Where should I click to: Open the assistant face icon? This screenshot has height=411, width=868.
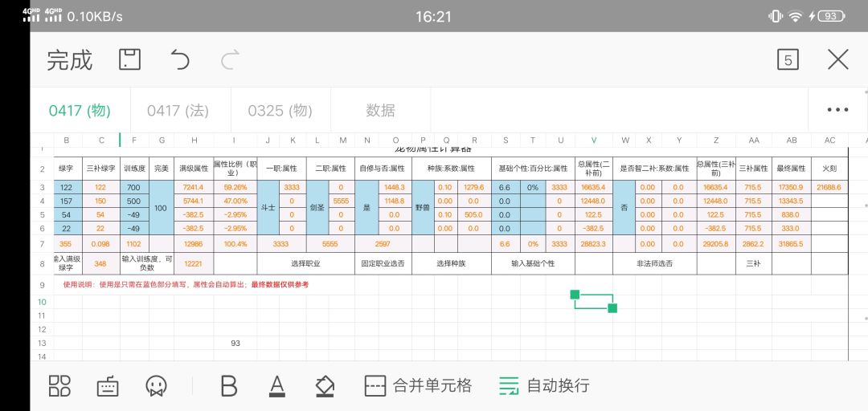click(156, 385)
